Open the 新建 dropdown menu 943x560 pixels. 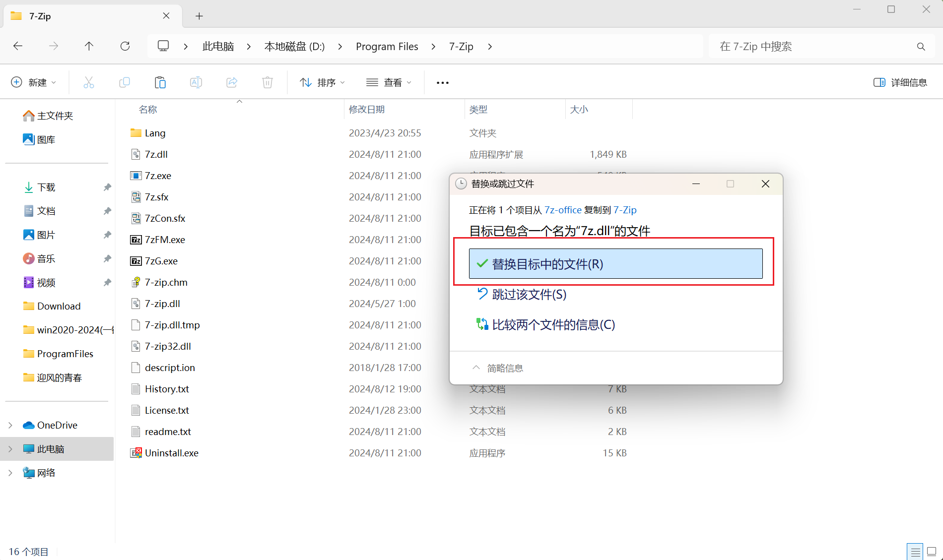(x=34, y=82)
